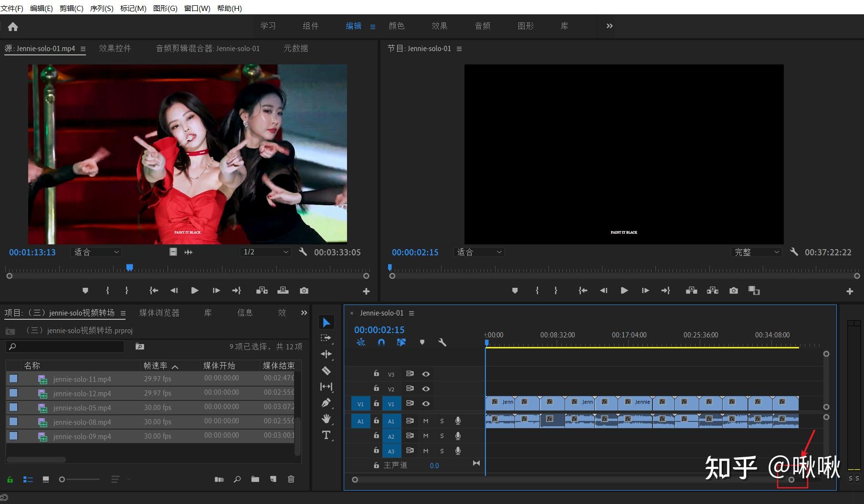This screenshot has width=864, height=504.
Task: Toggle V3 track output eye
Action: pyautogui.click(x=426, y=374)
